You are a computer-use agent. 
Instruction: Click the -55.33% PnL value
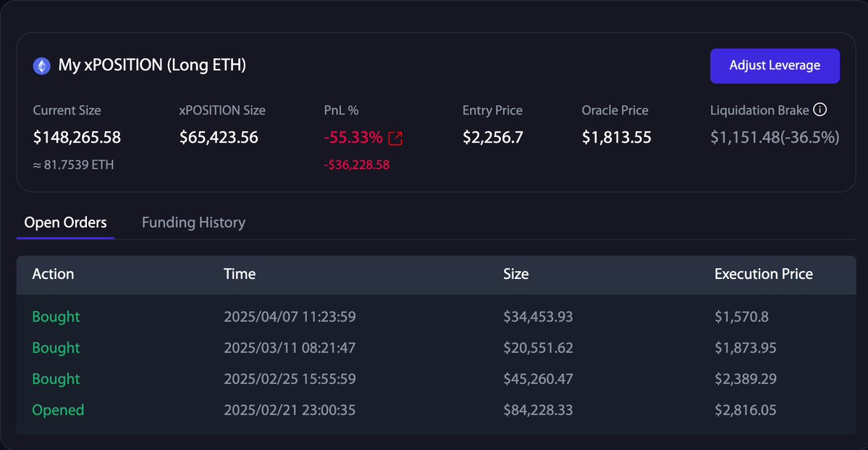(x=353, y=137)
